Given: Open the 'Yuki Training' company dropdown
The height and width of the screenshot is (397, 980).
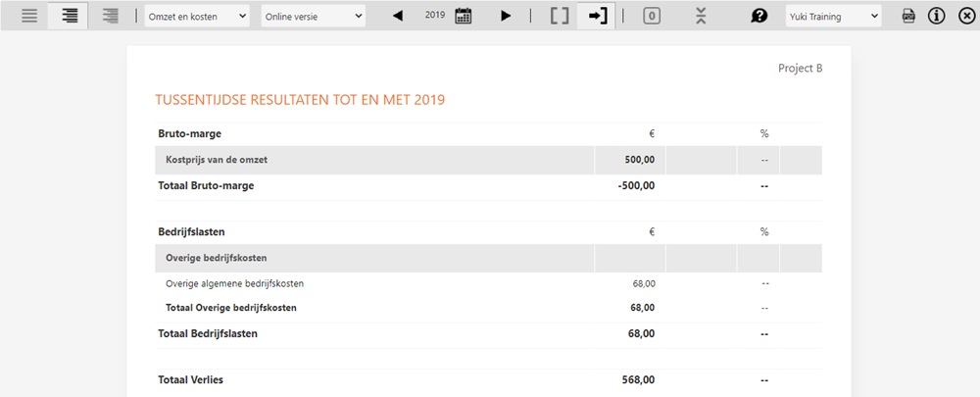Looking at the screenshot, I should [x=833, y=16].
